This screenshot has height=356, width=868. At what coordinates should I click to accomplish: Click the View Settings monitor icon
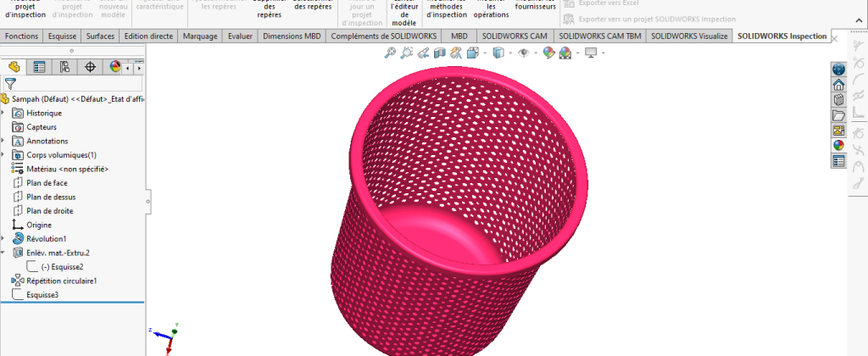point(591,53)
